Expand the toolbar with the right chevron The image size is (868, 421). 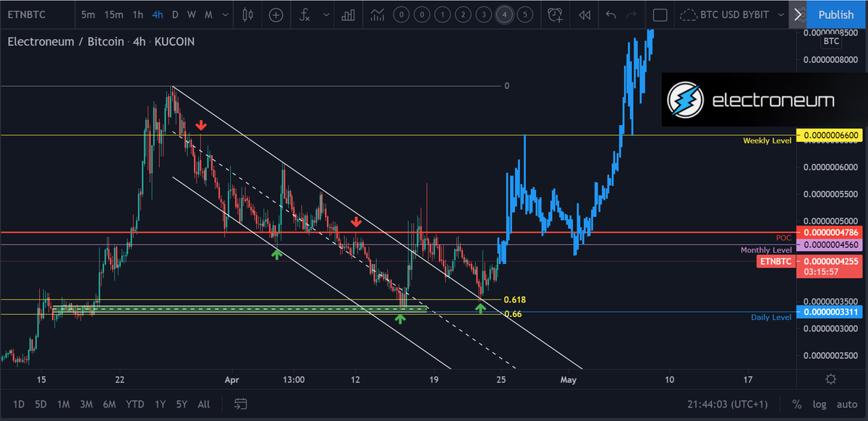tap(799, 14)
